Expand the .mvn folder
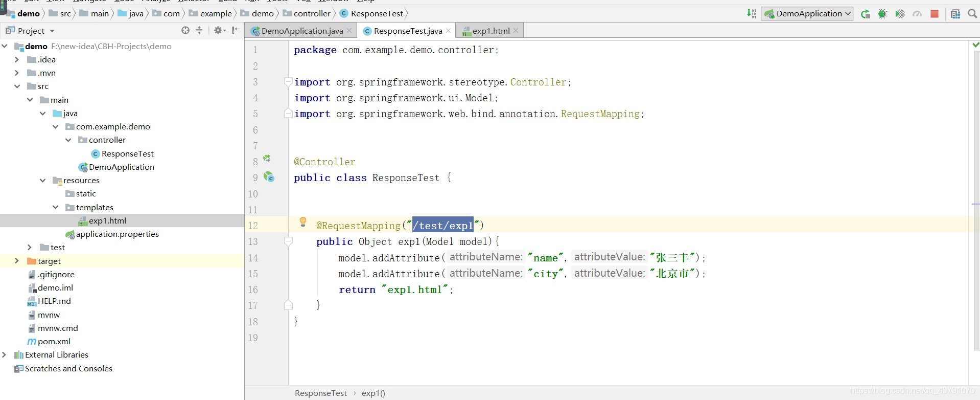Viewport: 980px width, 400px height. point(17,73)
